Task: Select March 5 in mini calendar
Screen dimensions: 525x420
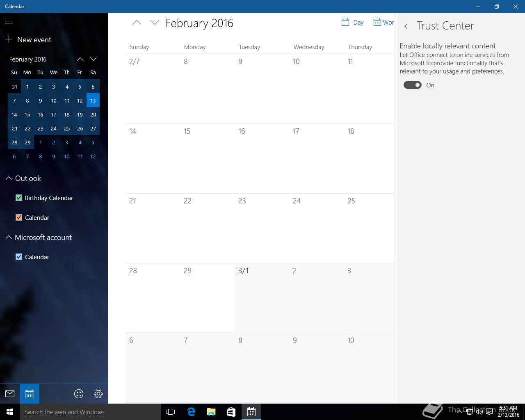Action: tap(93, 142)
